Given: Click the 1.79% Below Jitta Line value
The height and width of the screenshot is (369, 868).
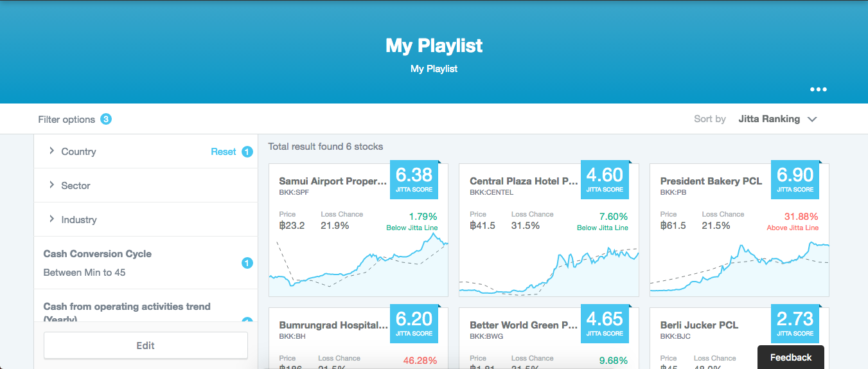Looking at the screenshot, I should coord(423,217).
